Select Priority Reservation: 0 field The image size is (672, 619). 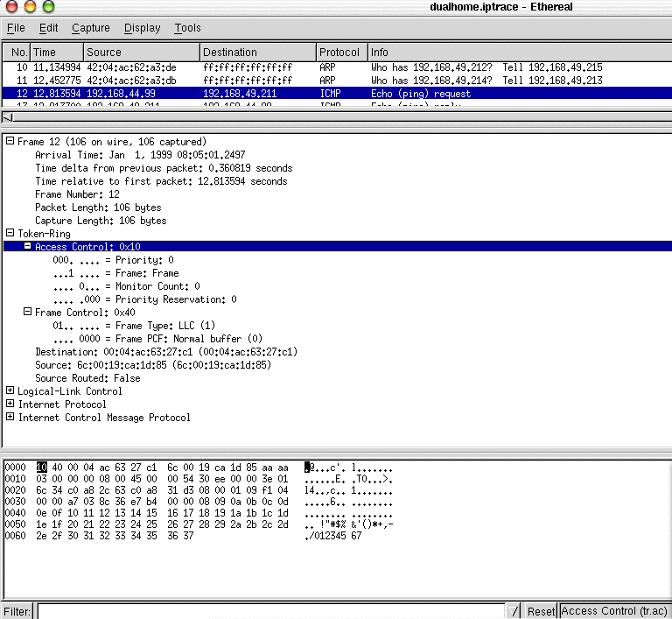coord(145,299)
